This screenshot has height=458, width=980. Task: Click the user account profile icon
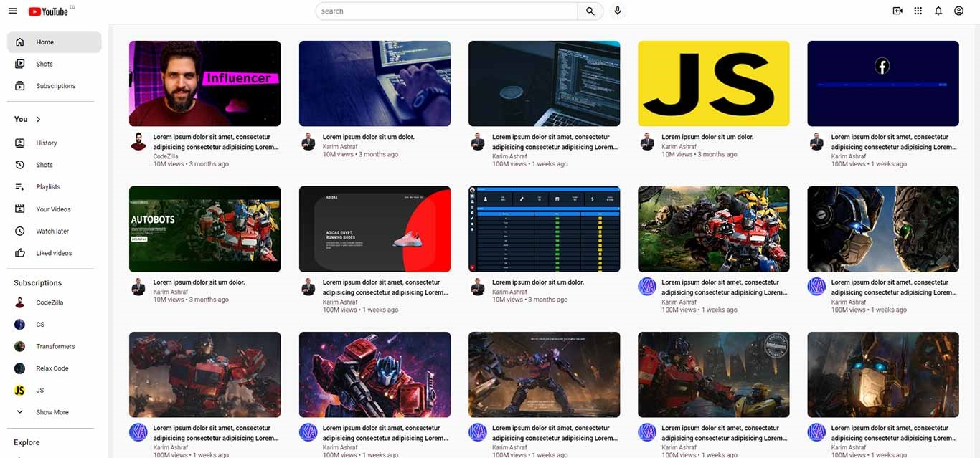959,11
